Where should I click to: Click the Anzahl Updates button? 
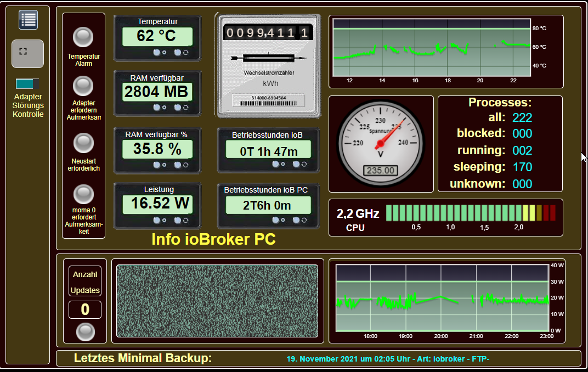click(x=85, y=282)
